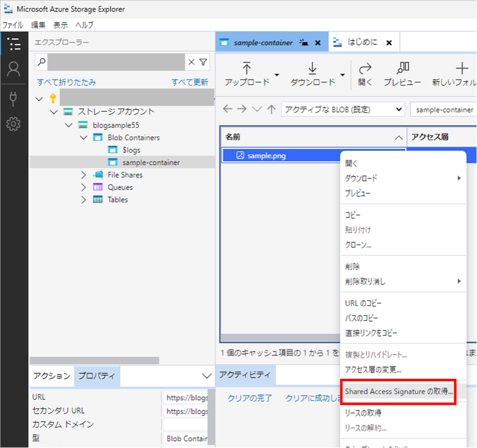Clear the search field with the X icon
477x448 pixels.
(191, 62)
